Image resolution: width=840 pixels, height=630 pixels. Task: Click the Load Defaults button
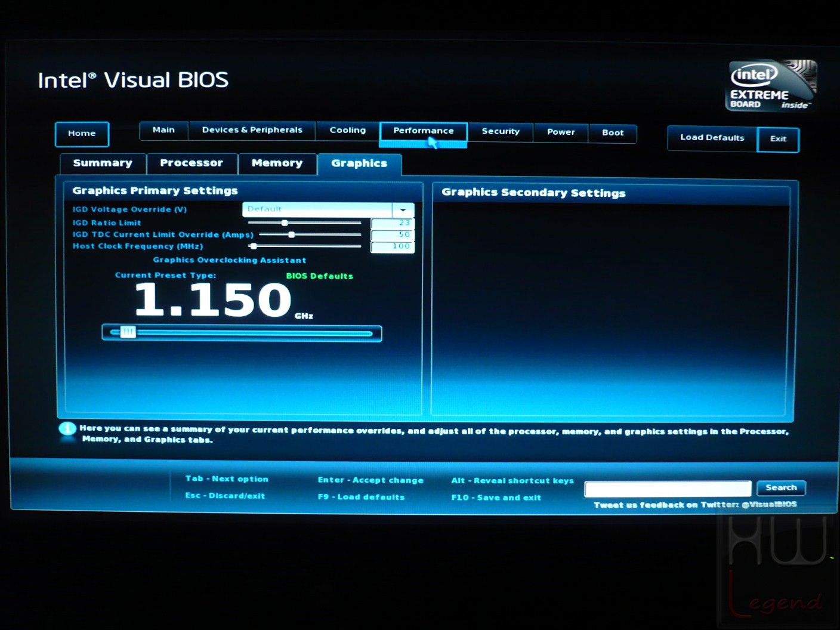coord(712,138)
